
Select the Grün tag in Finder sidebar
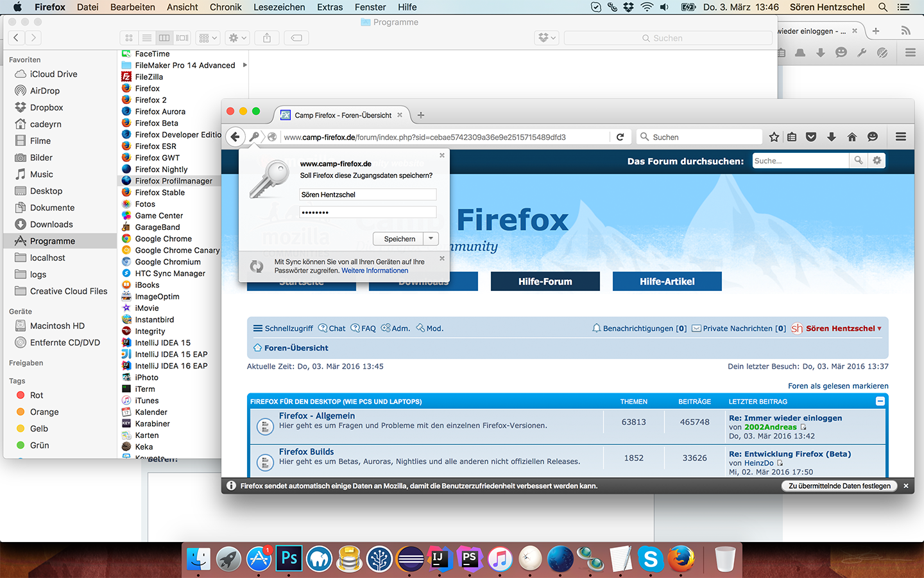coord(39,445)
